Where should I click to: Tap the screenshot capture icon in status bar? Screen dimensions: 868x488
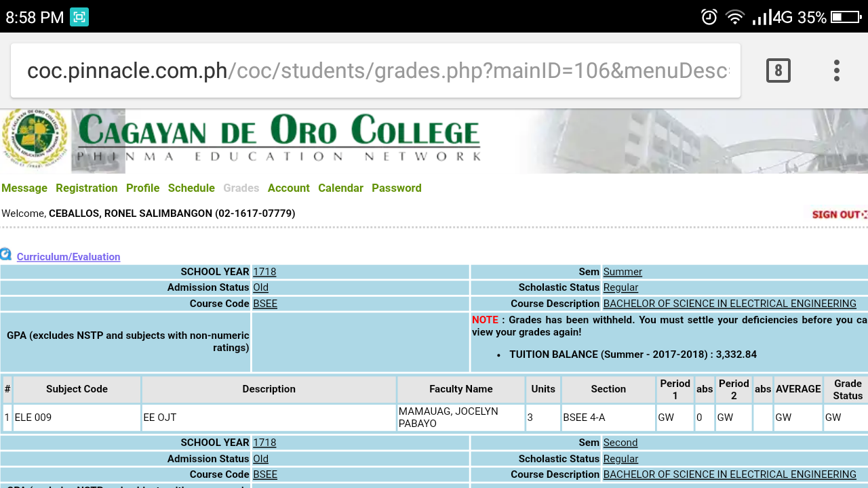79,17
